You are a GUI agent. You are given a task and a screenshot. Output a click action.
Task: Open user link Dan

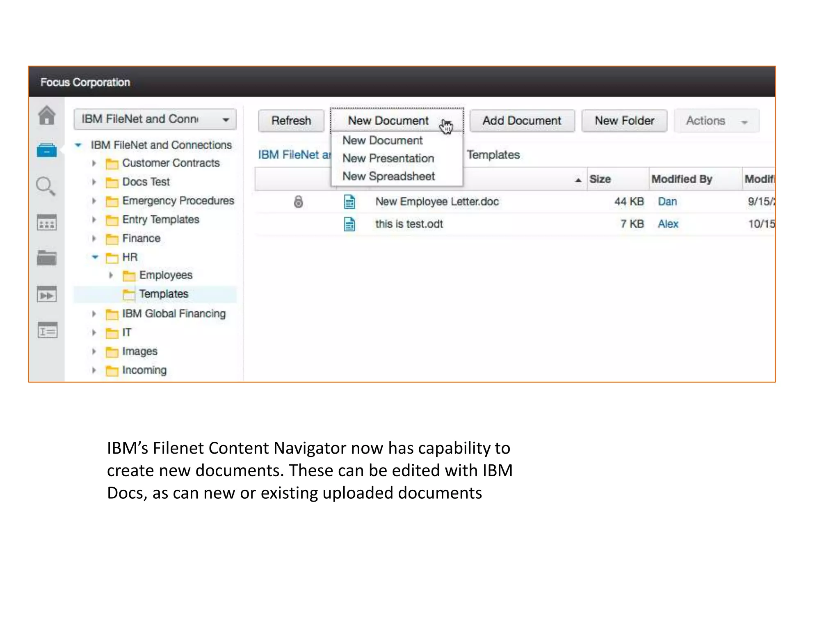[667, 201]
